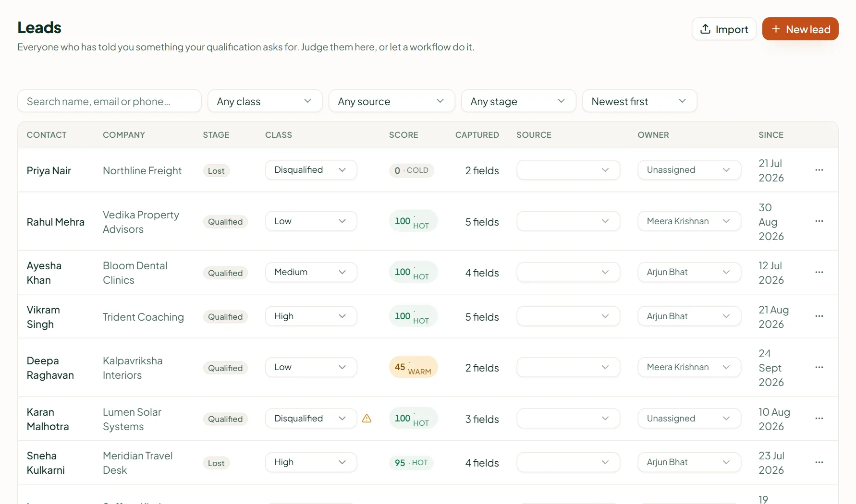Assign an owner to Karan Malhotra
The width and height of the screenshot is (856, 504).
pyautogui.click(x=689, y=419)
